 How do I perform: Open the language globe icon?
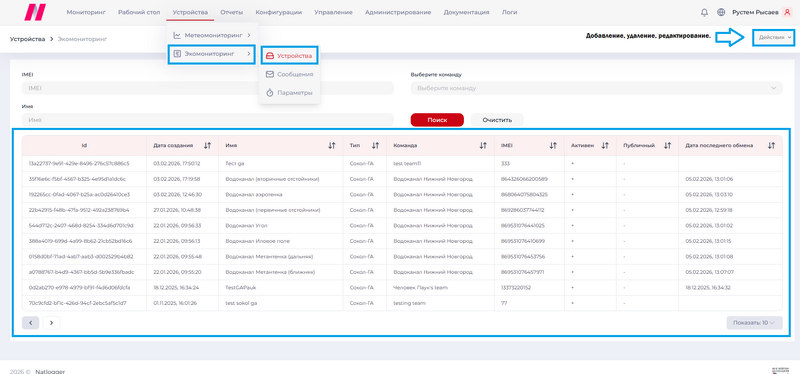721,12
